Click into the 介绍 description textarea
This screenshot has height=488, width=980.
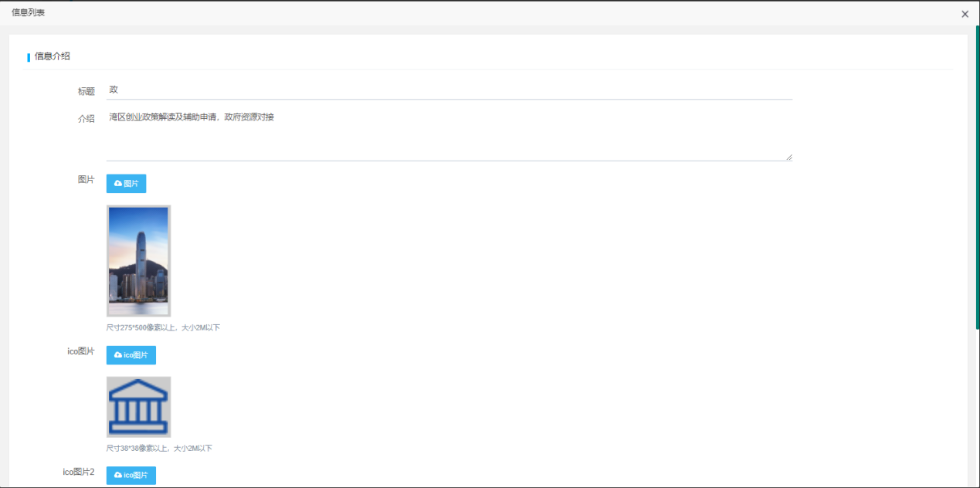(x=449, y=134)
